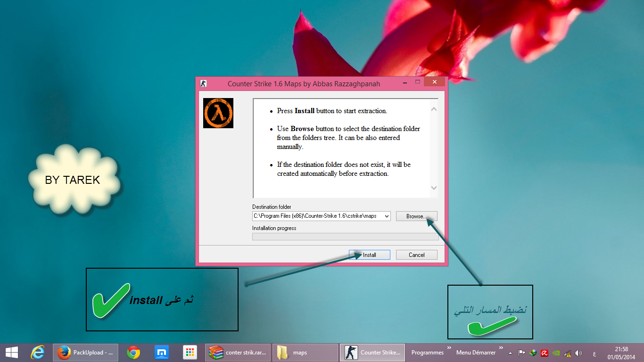Switch to the WinRAR conter strik.rar window

click(x=239, y=352)
